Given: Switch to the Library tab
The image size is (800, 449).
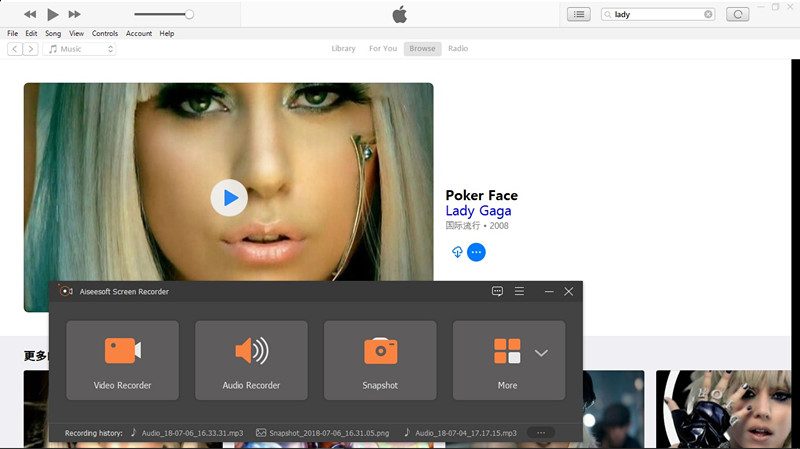Looking at the screenshot, I should (x=343, y=48).
